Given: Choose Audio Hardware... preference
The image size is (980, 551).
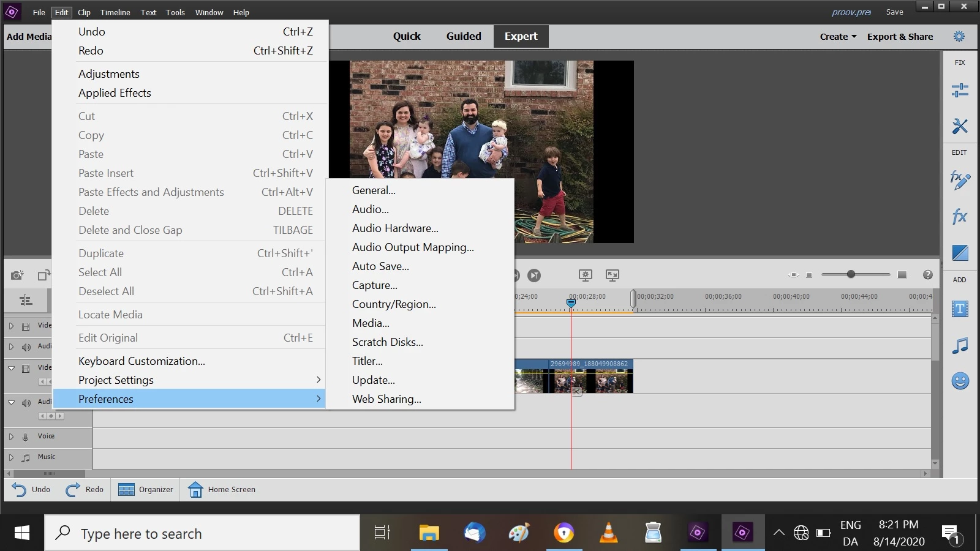Looking at the screenshot, I should pos(420,228).
